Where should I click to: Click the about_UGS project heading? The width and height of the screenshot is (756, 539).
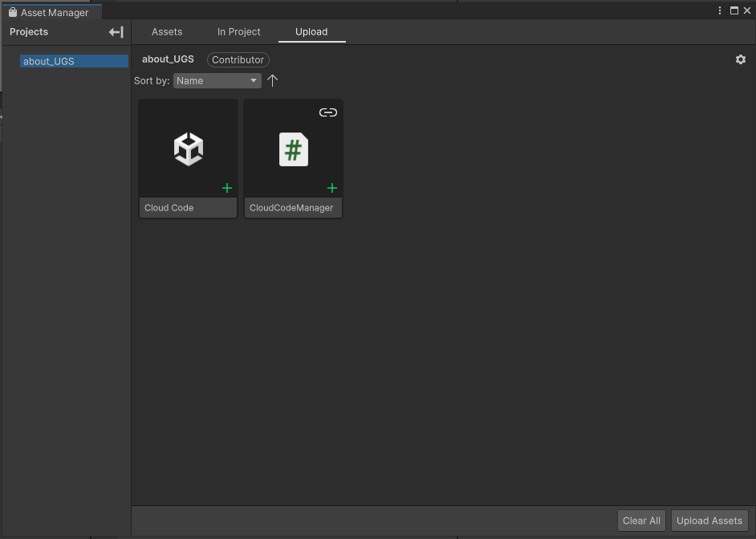pos(168,59)
